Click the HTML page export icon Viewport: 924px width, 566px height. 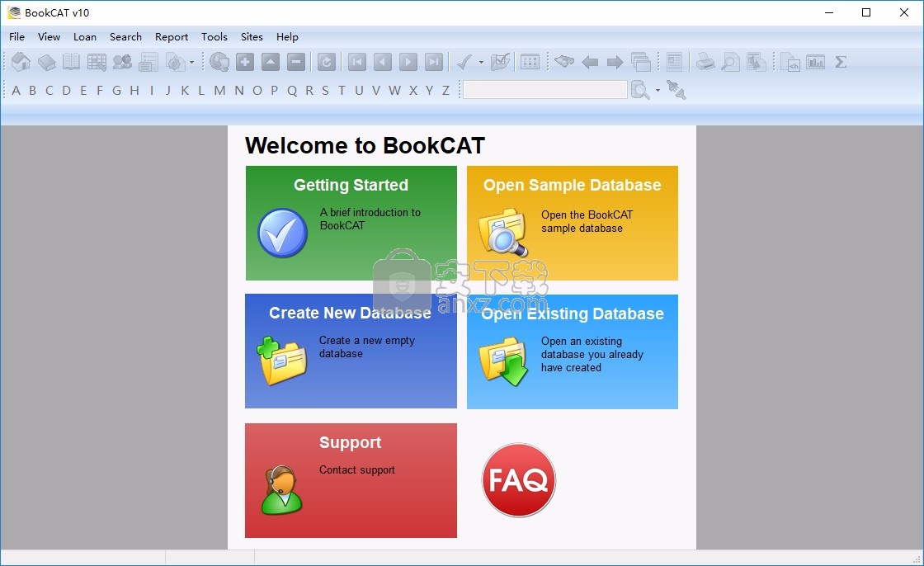pyautogui.click(x=790, y=62)
